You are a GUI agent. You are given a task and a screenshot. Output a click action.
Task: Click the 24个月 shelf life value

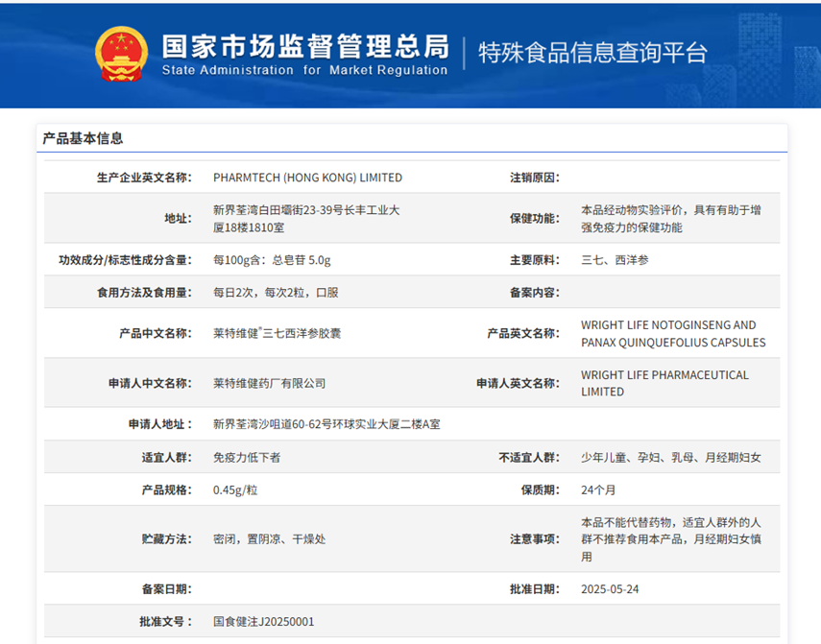598,490
